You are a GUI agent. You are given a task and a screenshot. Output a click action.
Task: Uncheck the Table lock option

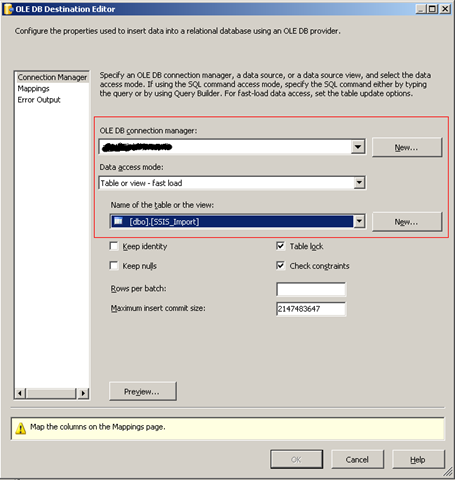tap(280, 246)
